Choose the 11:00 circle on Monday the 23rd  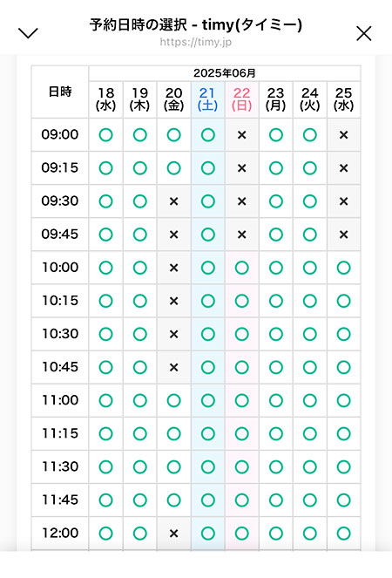(276, 400)
